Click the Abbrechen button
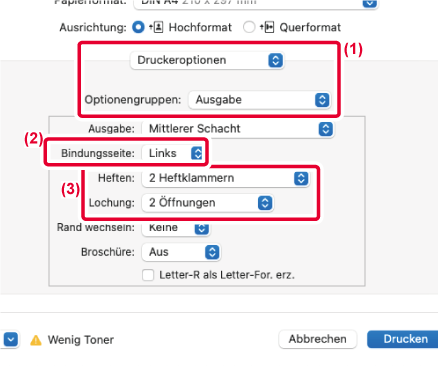438x366 pixels. pyautogui.click(x=317, y=339)
